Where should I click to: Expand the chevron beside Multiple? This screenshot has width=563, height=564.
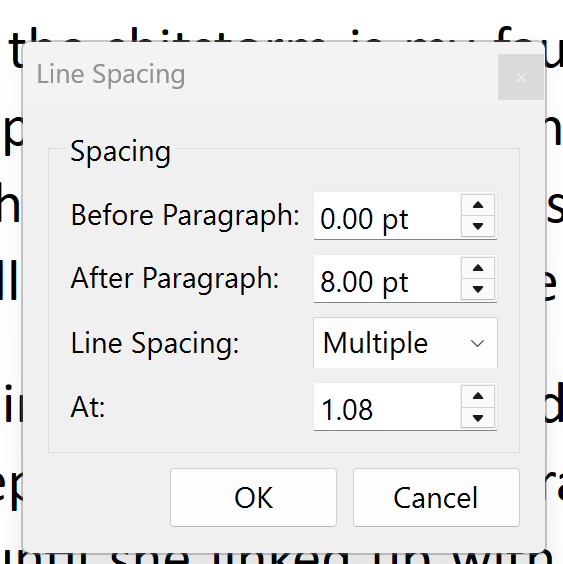pos(477,344)
